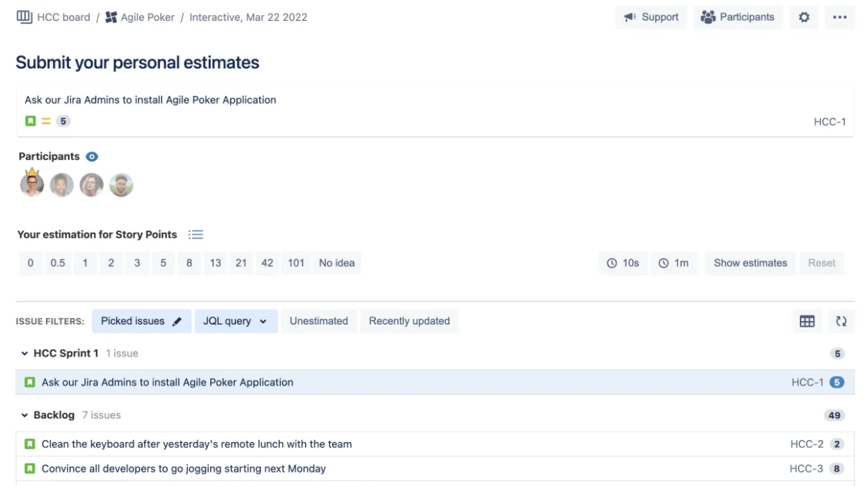Viewport: 868px width, 486px height.
Task: Pick estimate card 21
Action: (241, 263)
